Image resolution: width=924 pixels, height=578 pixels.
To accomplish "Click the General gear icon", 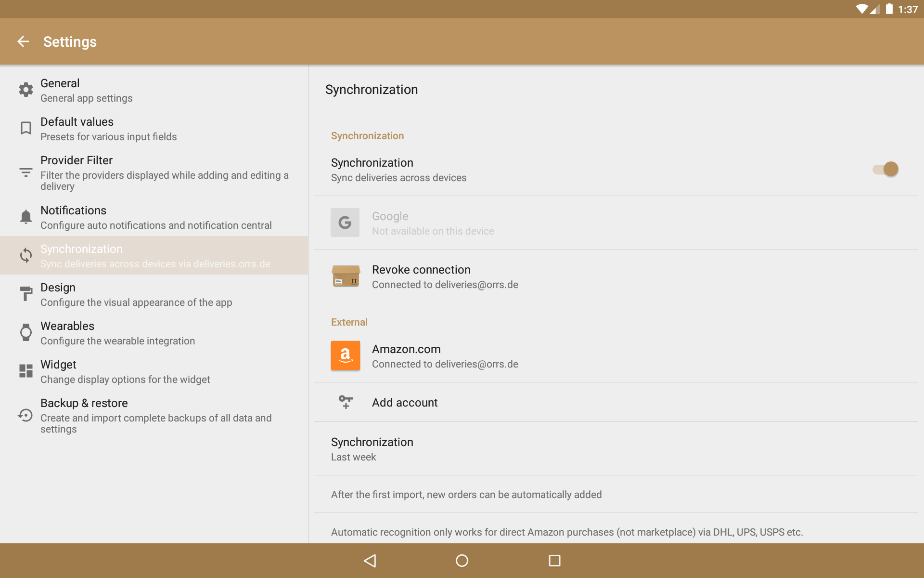I will [26, 90].
